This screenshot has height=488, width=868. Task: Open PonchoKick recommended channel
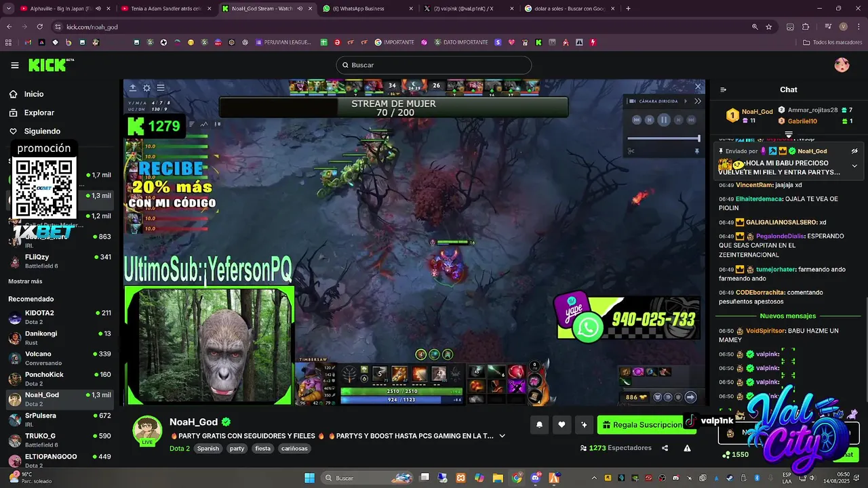point(60,378)
